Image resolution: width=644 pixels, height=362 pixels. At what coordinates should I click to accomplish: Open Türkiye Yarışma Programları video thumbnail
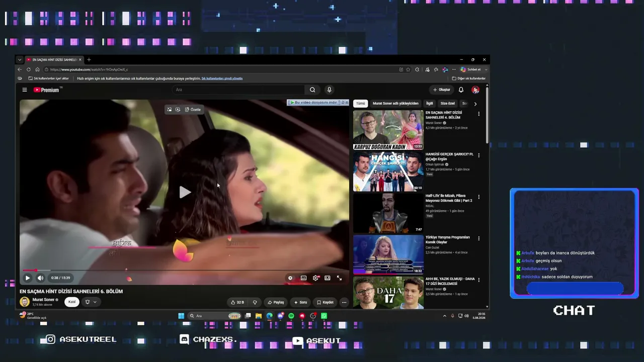tap(388, 255)
